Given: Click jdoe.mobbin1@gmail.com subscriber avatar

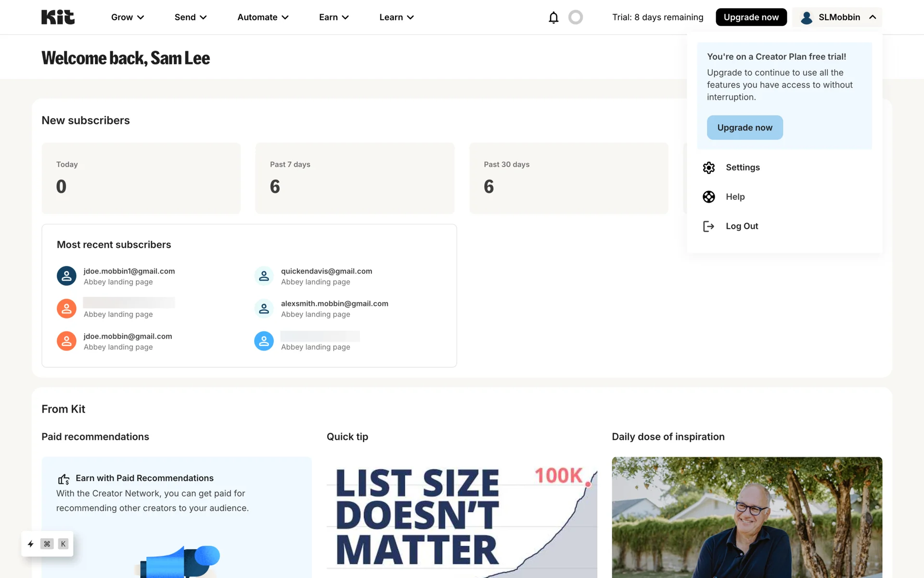Looking at the screenshot, I should click(66, 276).
